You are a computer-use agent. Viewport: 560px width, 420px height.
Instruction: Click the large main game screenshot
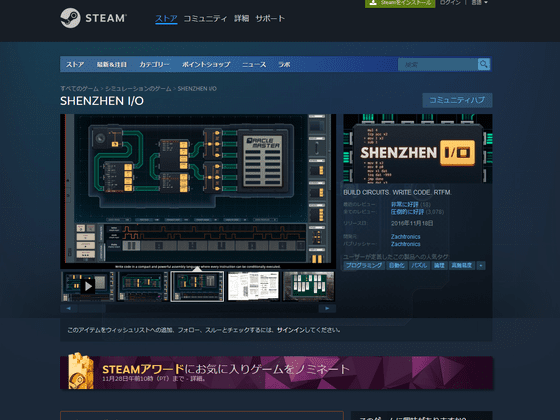tap(198, 191)
